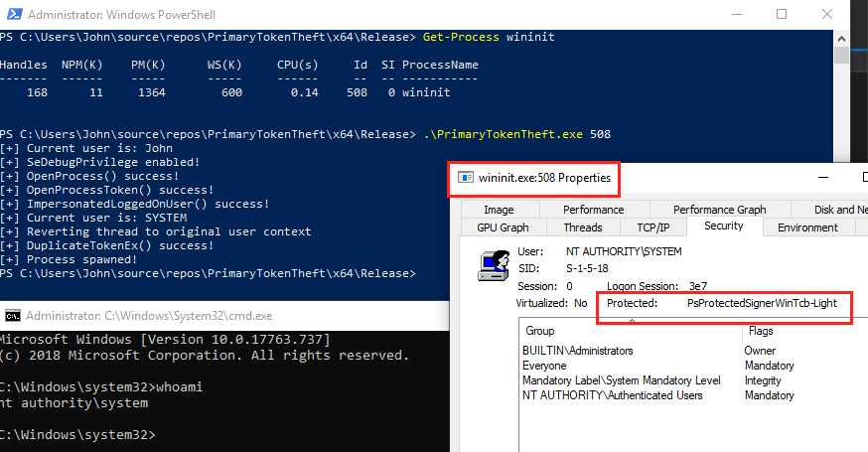Click the SID value S-1-5-18
This screenshot has height=452, width=868.
pos(587,268)
